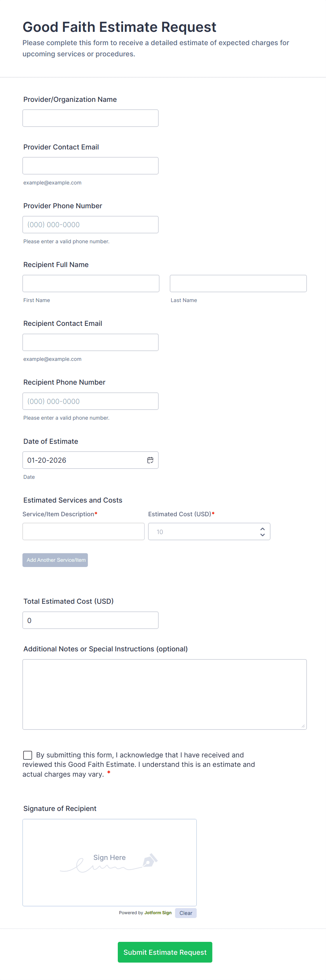Click the Recipient Phone Number field
This screenshot has height=980, width=326.
(x=90, y=401)
